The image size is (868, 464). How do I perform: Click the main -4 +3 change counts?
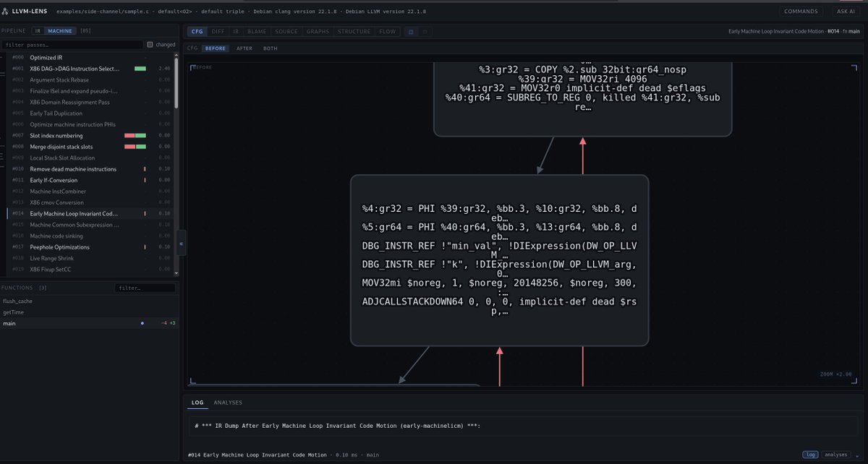click(168, 324)
